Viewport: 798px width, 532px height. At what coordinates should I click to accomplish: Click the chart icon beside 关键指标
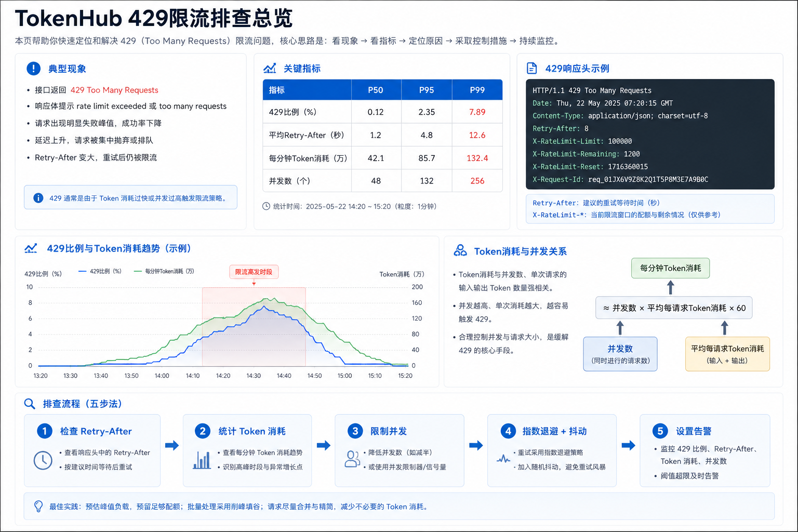(270, 68)
